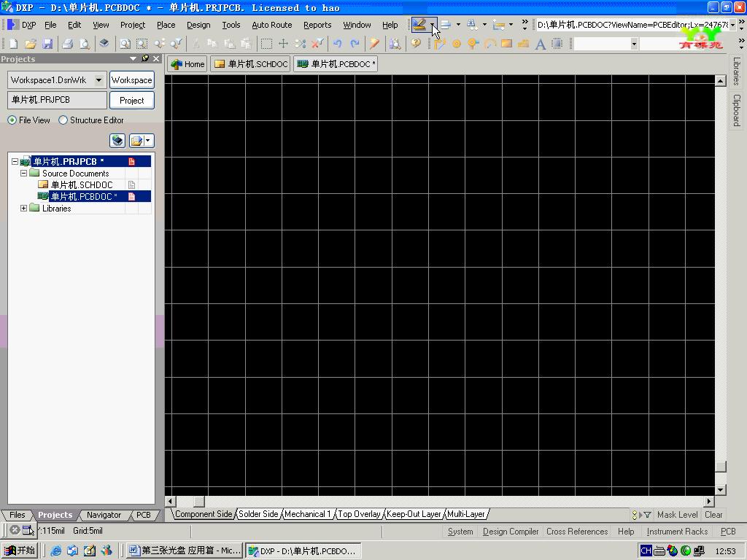
Task: Open the vertical Libraries side panel tab
Action: tap(737, 71)
